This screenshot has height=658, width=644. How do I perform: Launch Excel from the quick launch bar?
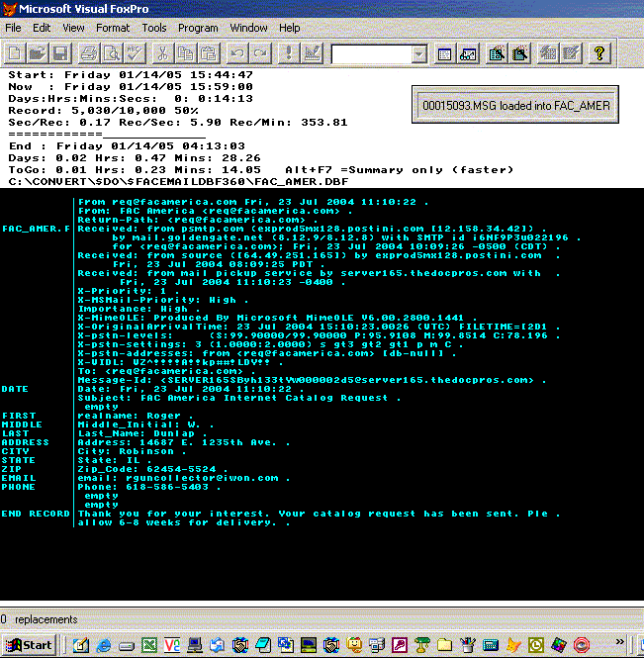149,645
